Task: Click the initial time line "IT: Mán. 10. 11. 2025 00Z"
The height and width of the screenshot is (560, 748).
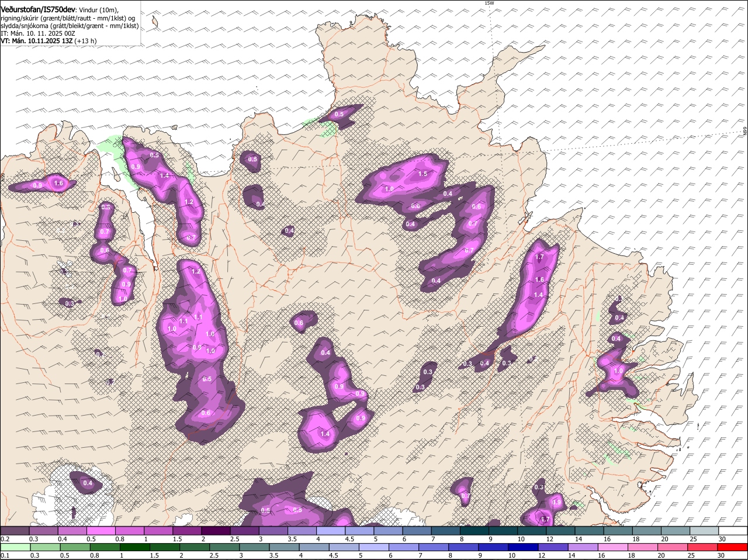Action: coord(38,33)
